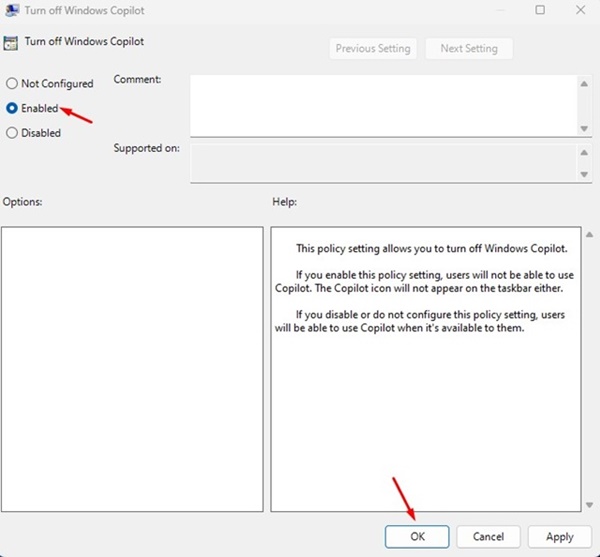Focus the Comment text box
Screen dimensions: 600x557
[384, 106]
